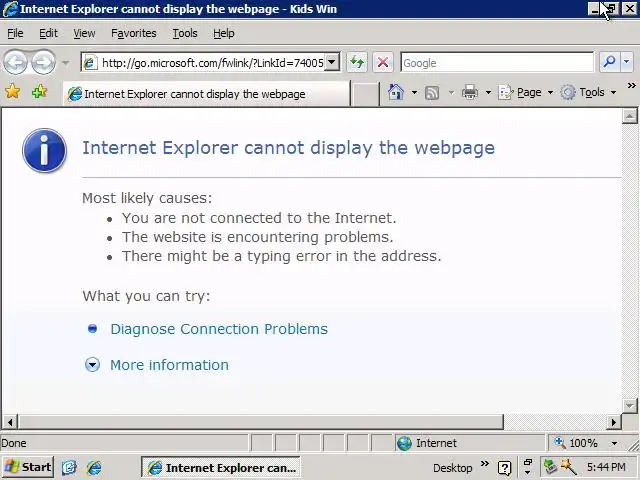Click the red X Stop button
The height and width of the screenshot is (480, 640).
pos(383,62)
